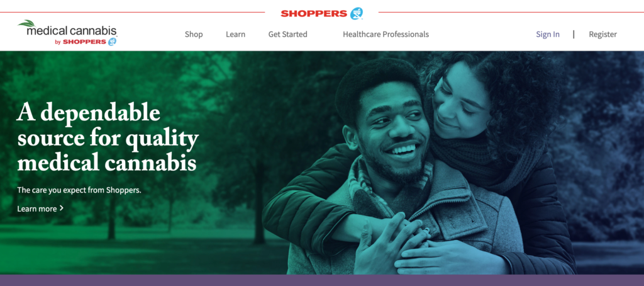This screenshot has width=644, height=286.
Task: Click the Sign In link
Action: tap(548, 35)
